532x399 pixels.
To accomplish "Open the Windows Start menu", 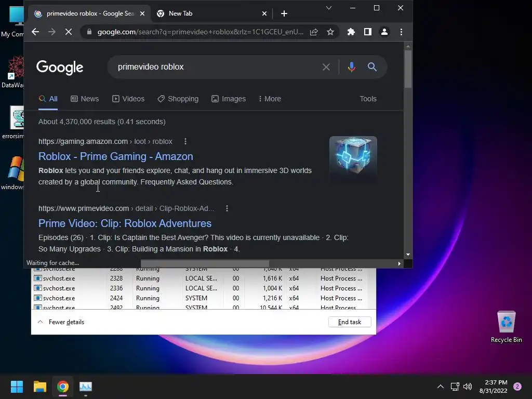I will coord(17,387).
